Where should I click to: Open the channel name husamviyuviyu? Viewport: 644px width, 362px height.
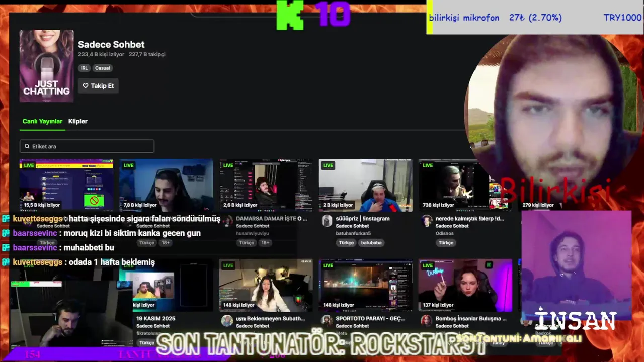click(253, 233)
